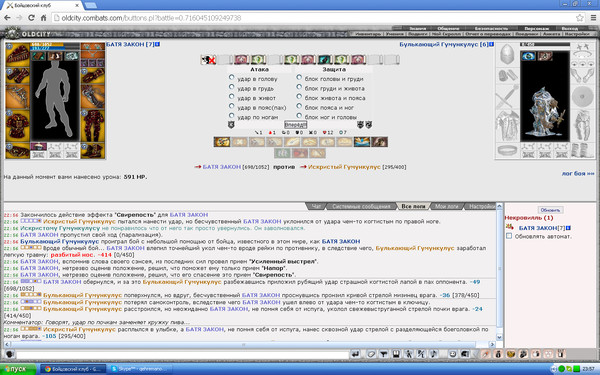Image resolution: width=600 pixels, height=375 pixels.
Task: Click the music note sound icon in chat toolbar
Action: click(434, 354)
